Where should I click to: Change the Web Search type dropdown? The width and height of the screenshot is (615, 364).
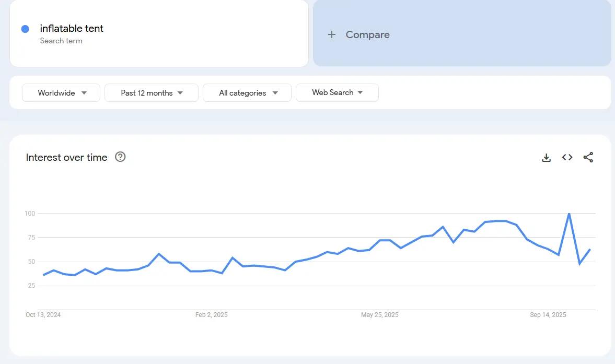(x=337, y=92)
